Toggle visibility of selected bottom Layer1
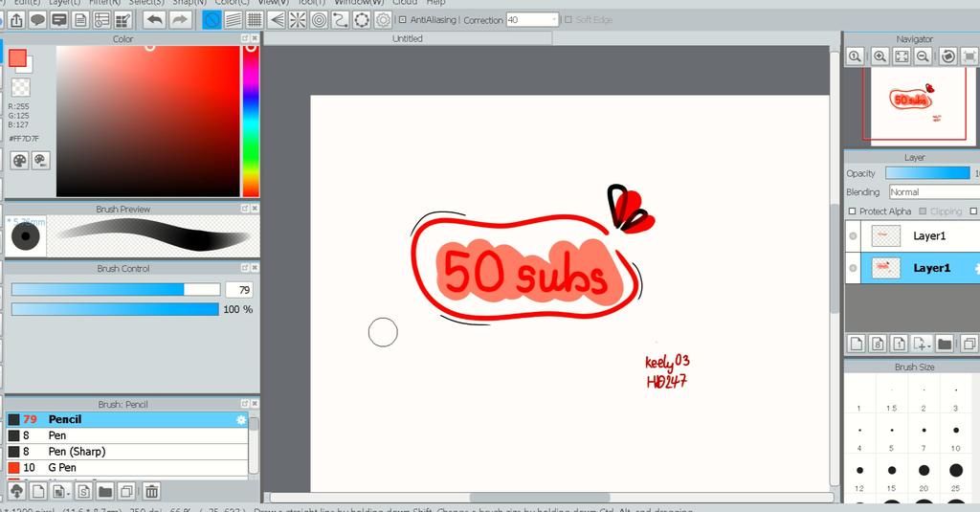Screen dimensions: 980x512 (x=853, y=268)
